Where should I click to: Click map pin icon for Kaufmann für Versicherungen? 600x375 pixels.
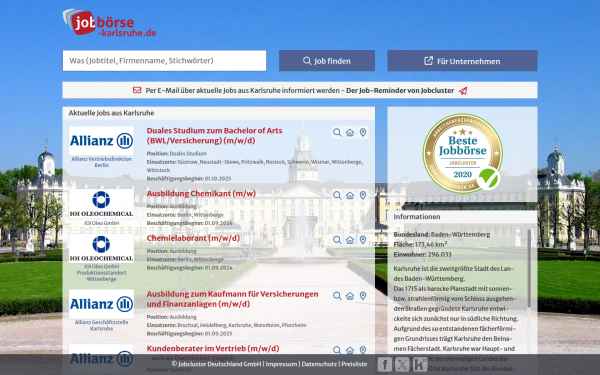[363, 296]
